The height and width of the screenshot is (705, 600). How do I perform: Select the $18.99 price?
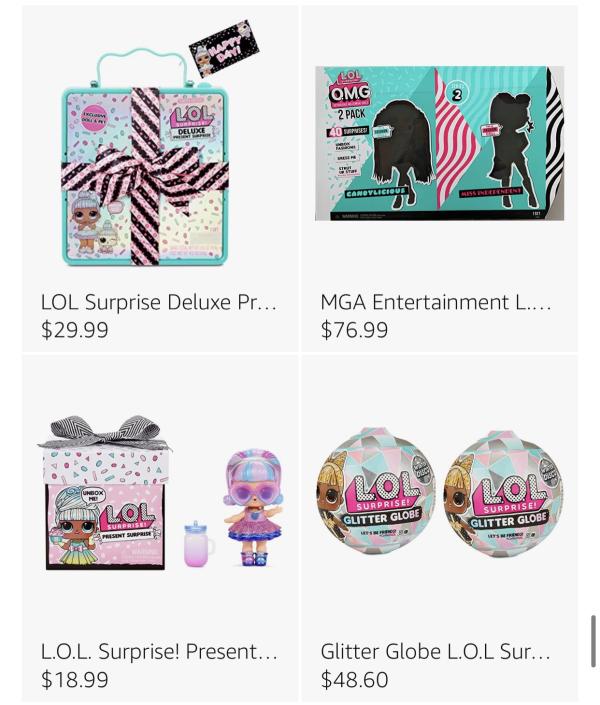[75, 679]
